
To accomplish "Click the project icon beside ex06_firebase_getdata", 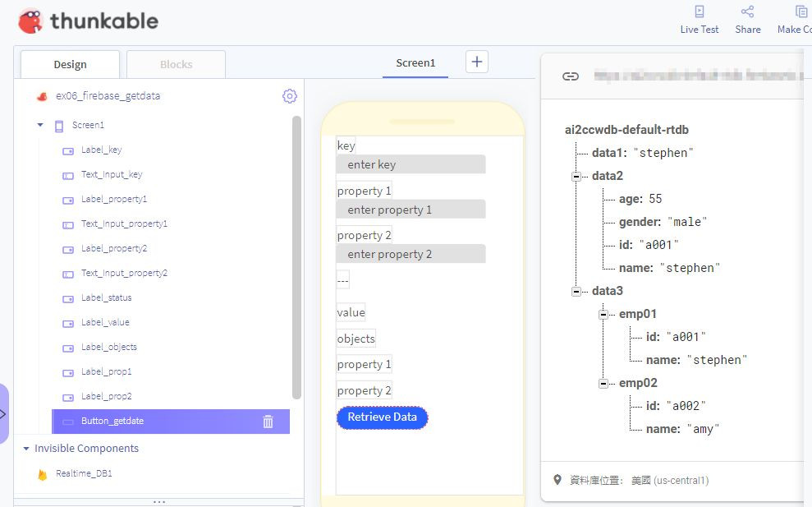I will 42,96.
